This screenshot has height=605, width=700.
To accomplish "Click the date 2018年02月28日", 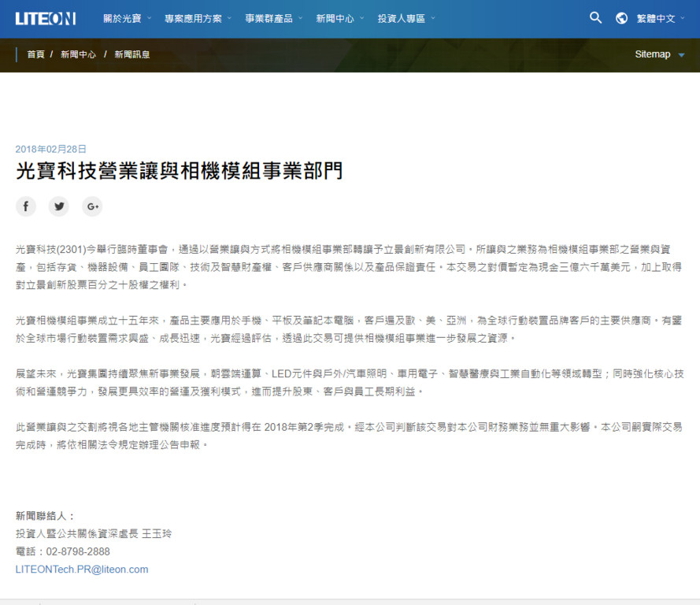I will tap(51, 149).
